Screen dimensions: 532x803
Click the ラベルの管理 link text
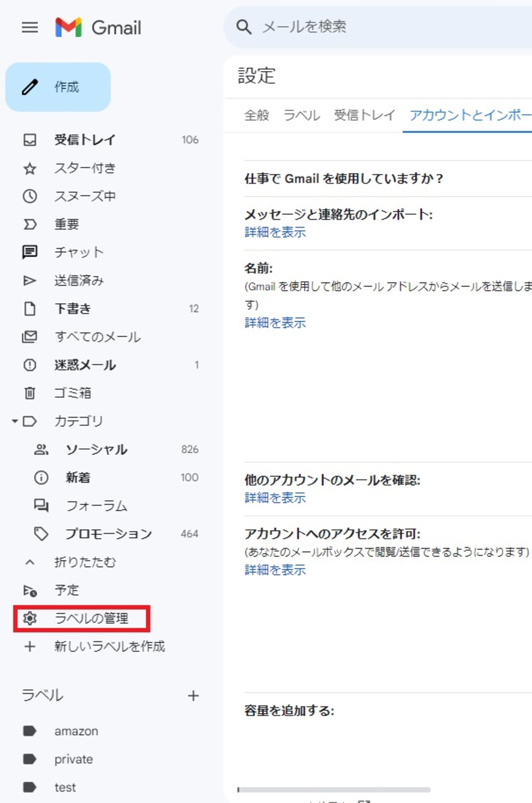pos(91,619)
